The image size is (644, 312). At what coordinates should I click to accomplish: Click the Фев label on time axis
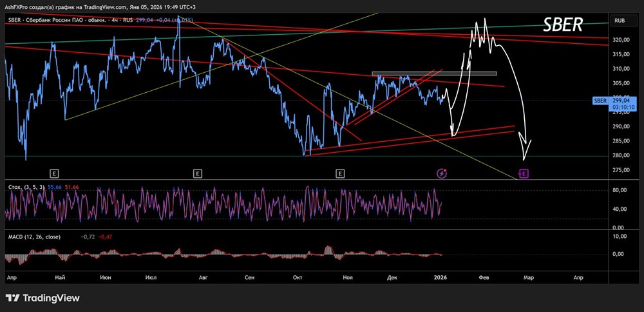[x=484, y=278]
